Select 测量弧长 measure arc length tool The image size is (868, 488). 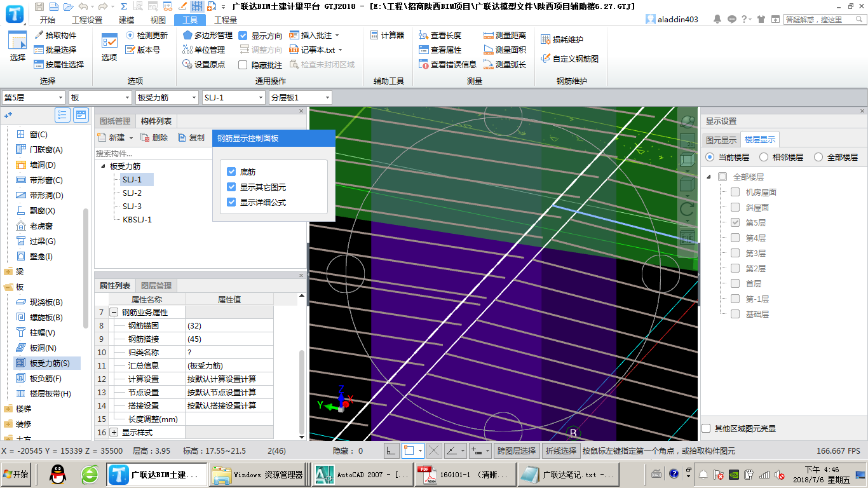pos(505,64)
